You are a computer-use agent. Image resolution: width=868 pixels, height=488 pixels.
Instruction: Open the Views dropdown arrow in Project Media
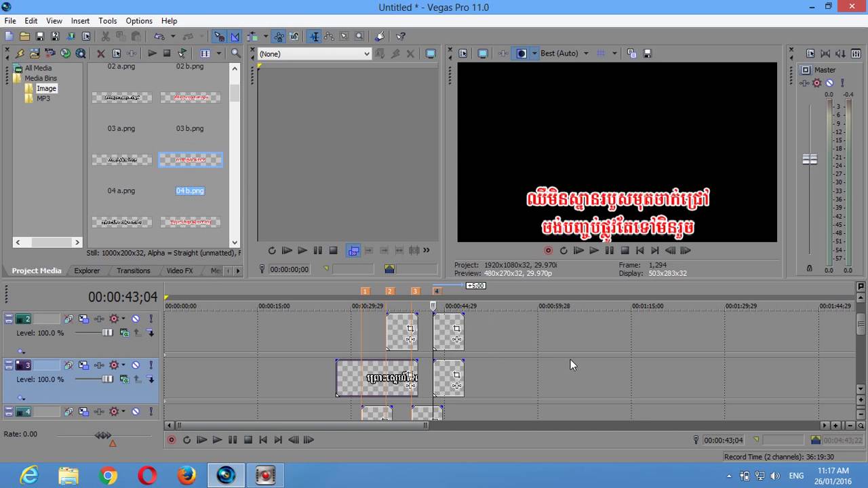[x=218, y=54]
